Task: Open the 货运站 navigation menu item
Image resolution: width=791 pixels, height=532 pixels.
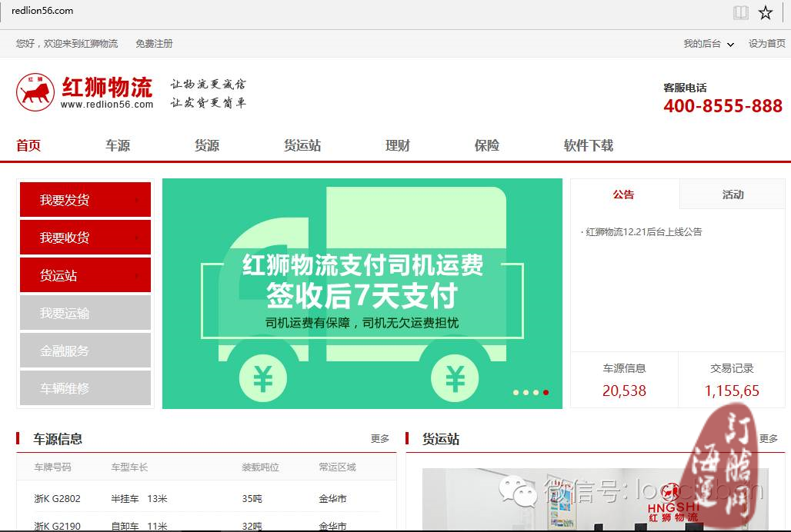Action: point(302,145)
